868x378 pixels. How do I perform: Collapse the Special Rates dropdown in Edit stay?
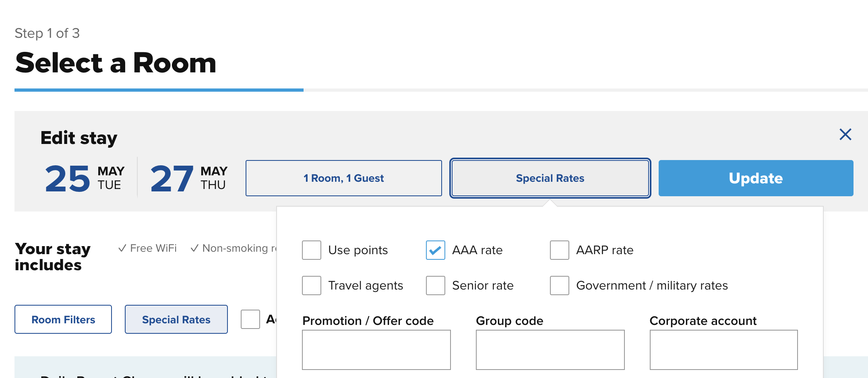point(550,178)
